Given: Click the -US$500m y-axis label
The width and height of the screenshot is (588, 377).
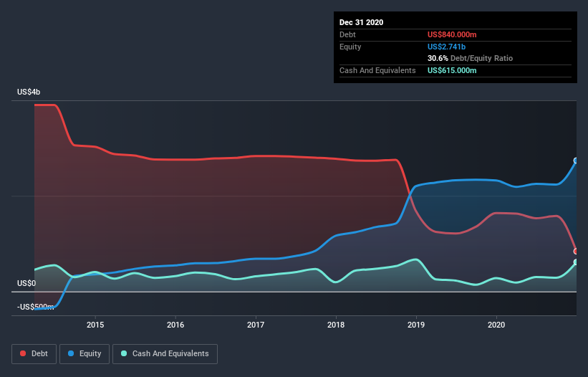Looking at the screenshot, I should (35, 307).
